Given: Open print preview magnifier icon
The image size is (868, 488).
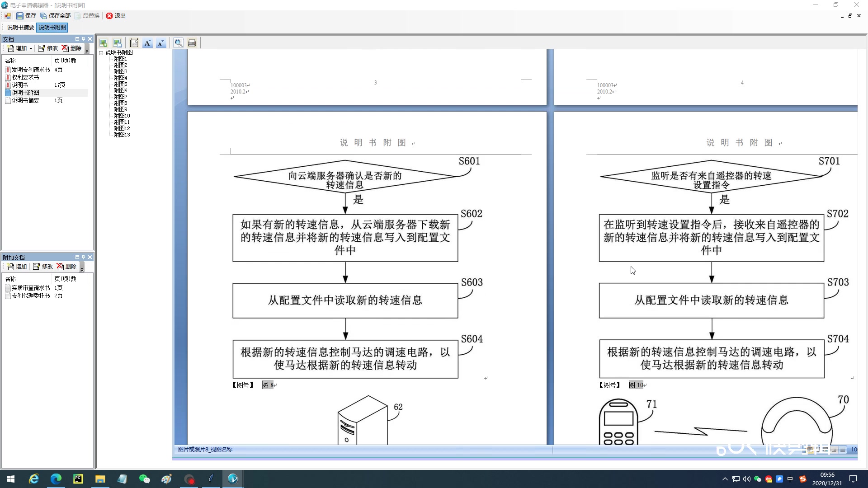Looking at the screenshot, I should (x=179, y=43).
